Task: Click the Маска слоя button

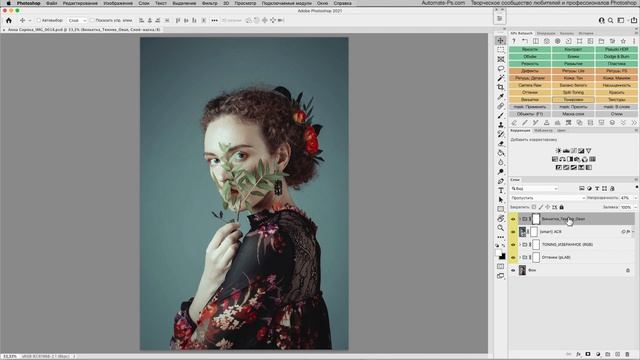Action: click(x=573, y=114)
